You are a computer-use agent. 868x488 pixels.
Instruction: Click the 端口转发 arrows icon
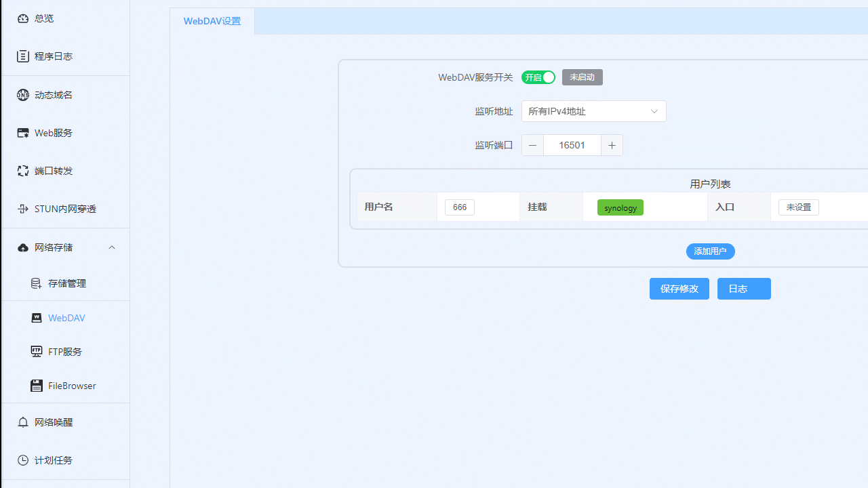[23, 171]
